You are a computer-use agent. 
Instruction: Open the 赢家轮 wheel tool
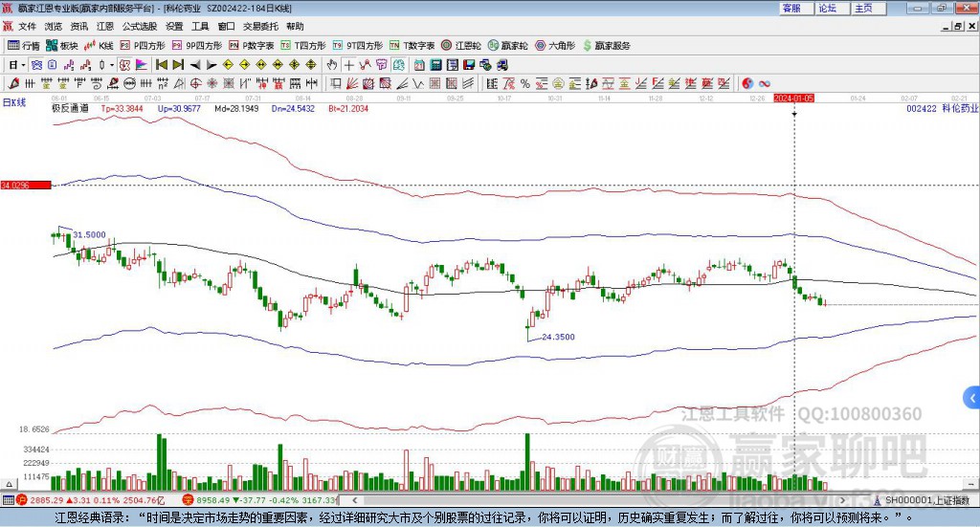point(507,46)
